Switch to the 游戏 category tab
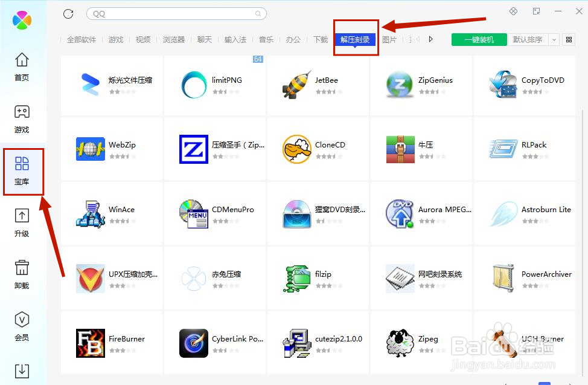 (116, 39)
